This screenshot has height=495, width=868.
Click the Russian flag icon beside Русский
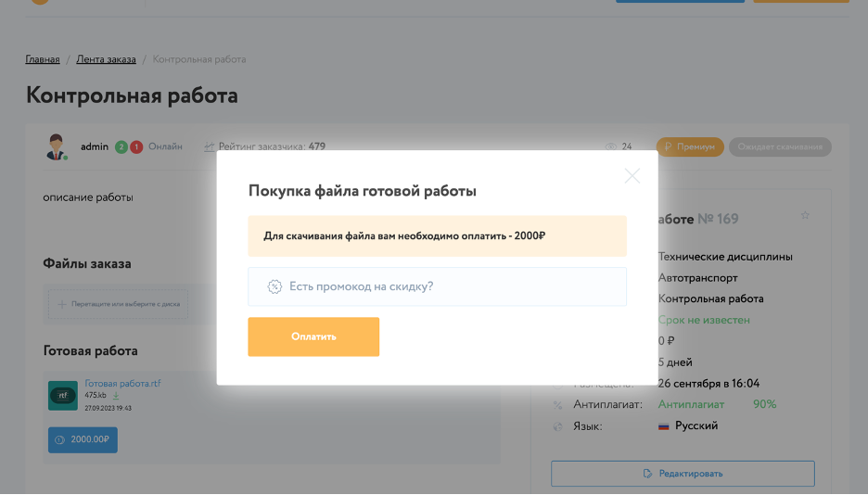(x=663, y=426)
